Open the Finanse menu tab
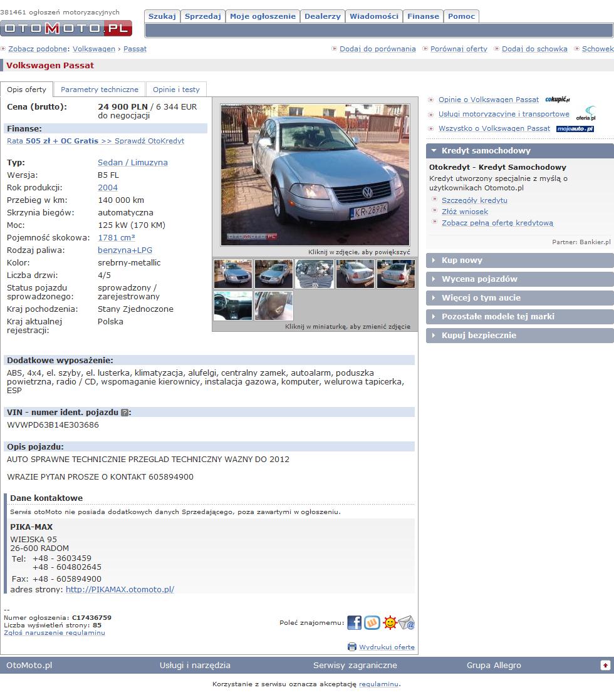The width and height of the screenshot is (614, 700). (x=423, y=16)
